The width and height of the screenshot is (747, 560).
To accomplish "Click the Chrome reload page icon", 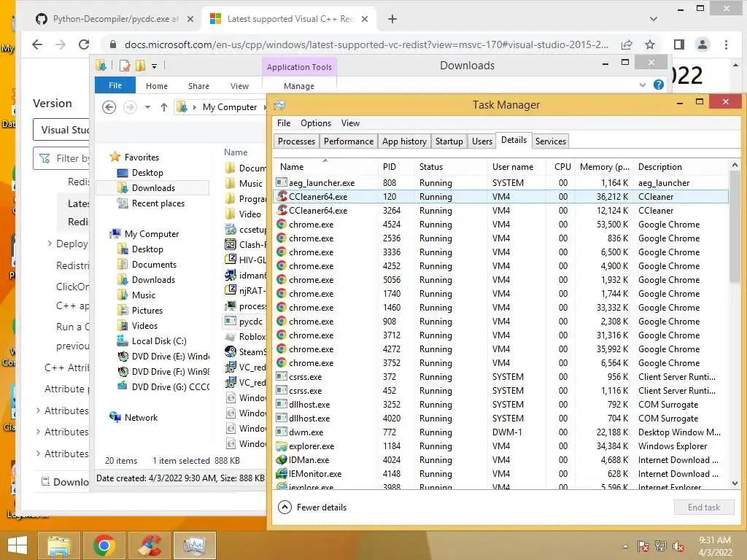I will point(84,44).
